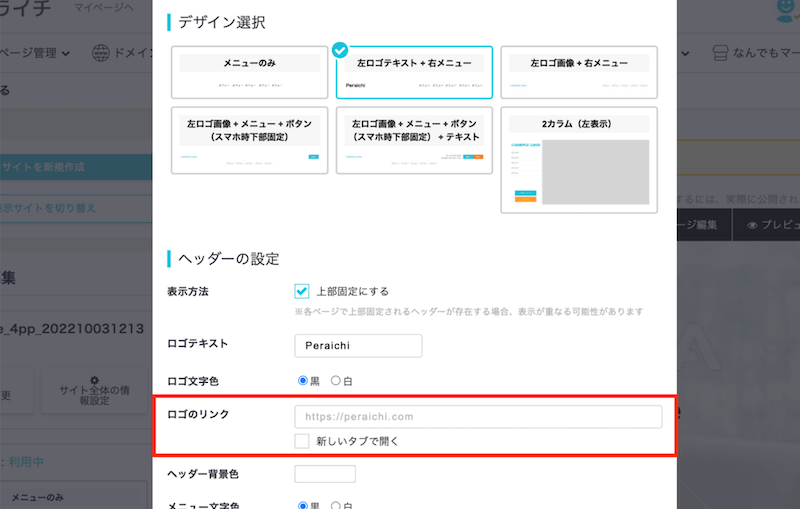
Task: Choose the 左ロゴテキスト + 右メニュー design
Action: (414, 73)
